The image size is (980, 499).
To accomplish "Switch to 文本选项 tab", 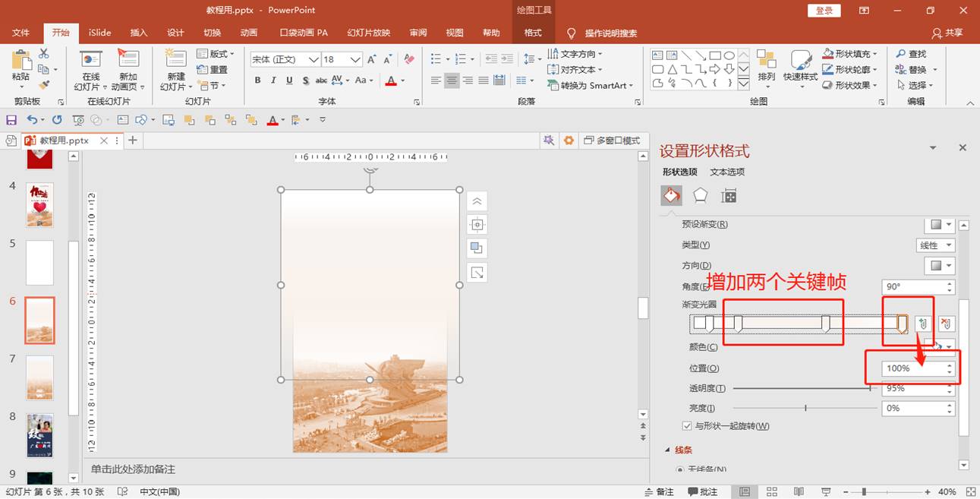I will point(727,172).
